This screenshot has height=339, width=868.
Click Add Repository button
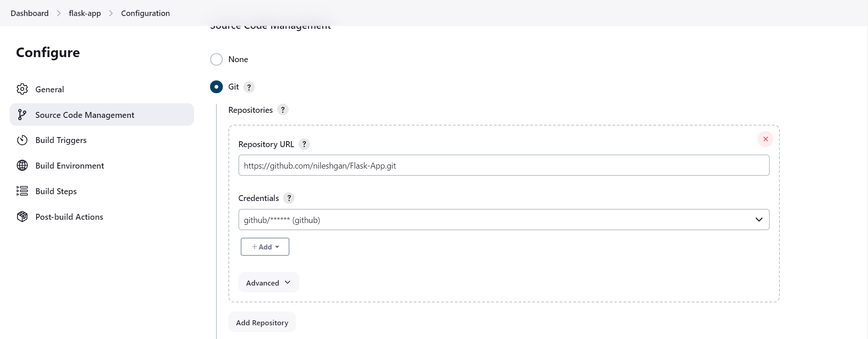[x=262, y=323]
